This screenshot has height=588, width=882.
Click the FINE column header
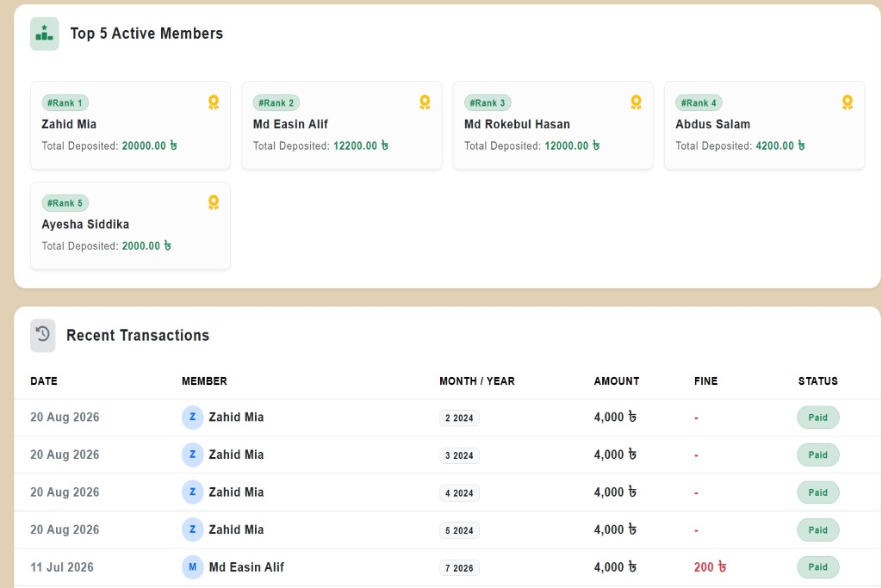coord(706,381)
